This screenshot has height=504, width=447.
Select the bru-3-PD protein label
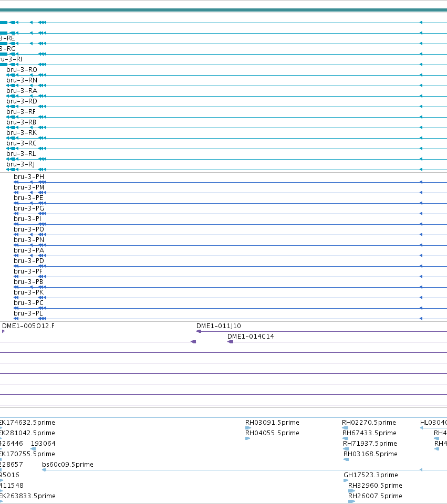click(29, 261)
